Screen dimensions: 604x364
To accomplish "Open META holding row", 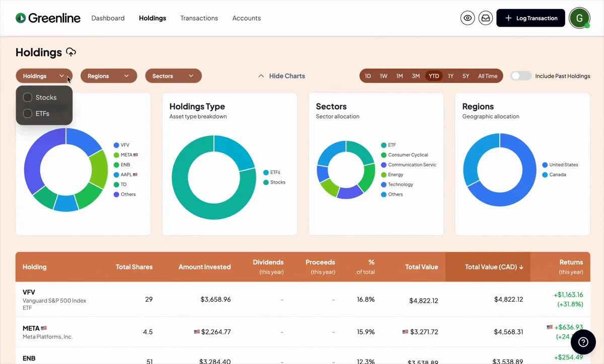I will (x=303, y=332).
